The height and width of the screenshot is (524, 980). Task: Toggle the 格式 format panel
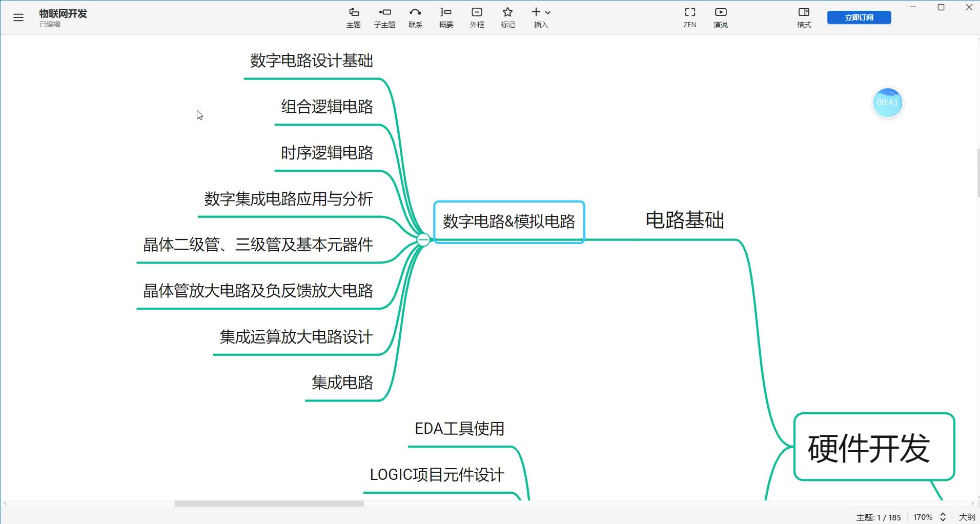coord(804,17)
